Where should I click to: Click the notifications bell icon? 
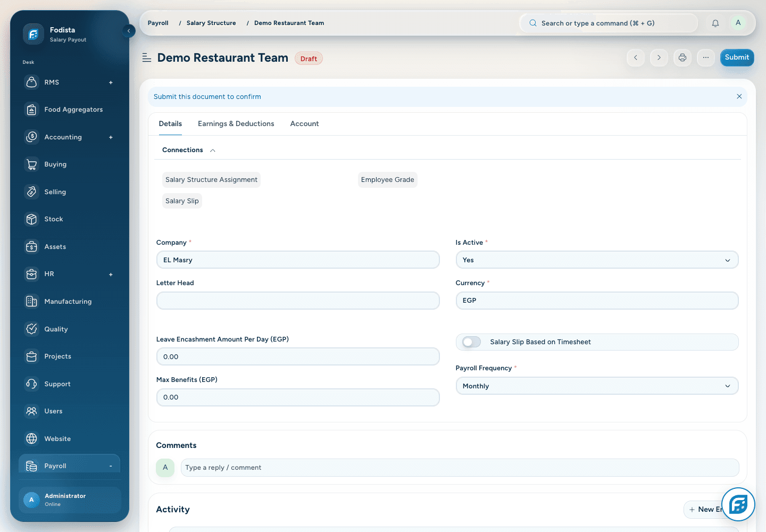715,23
